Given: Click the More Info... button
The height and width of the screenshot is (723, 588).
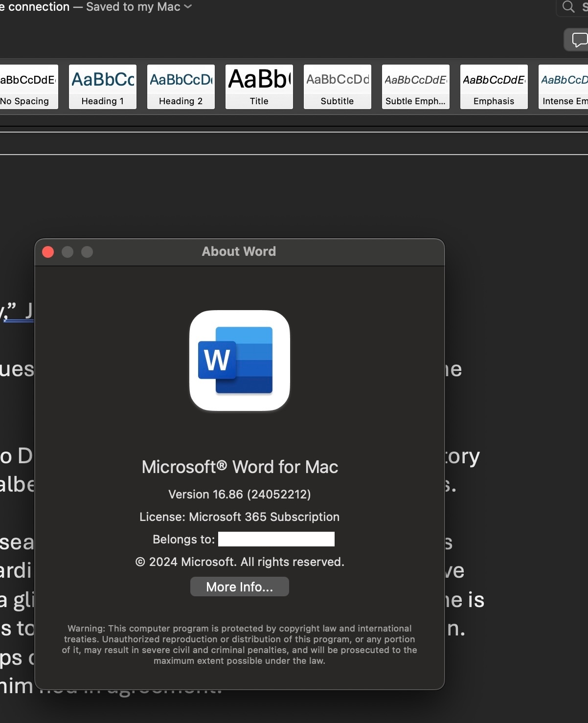Looking at the screenshot, I should point(240,587).
